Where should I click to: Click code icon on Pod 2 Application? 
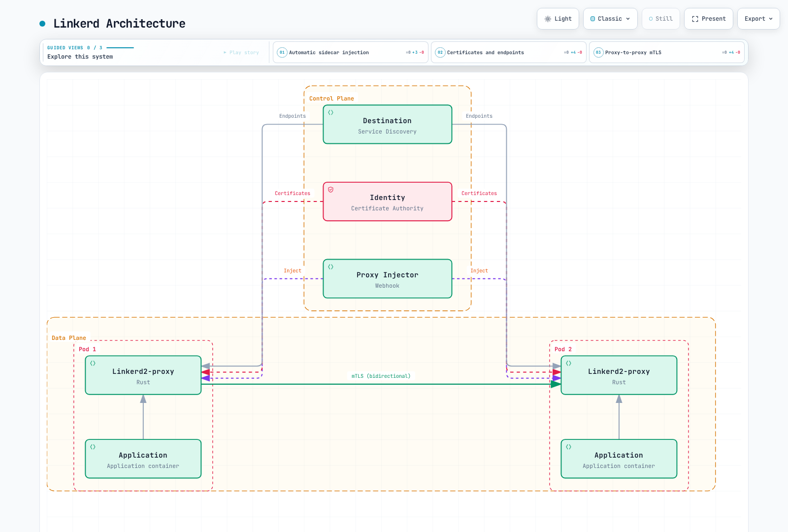pyautogui.click(x=568, y=447)
